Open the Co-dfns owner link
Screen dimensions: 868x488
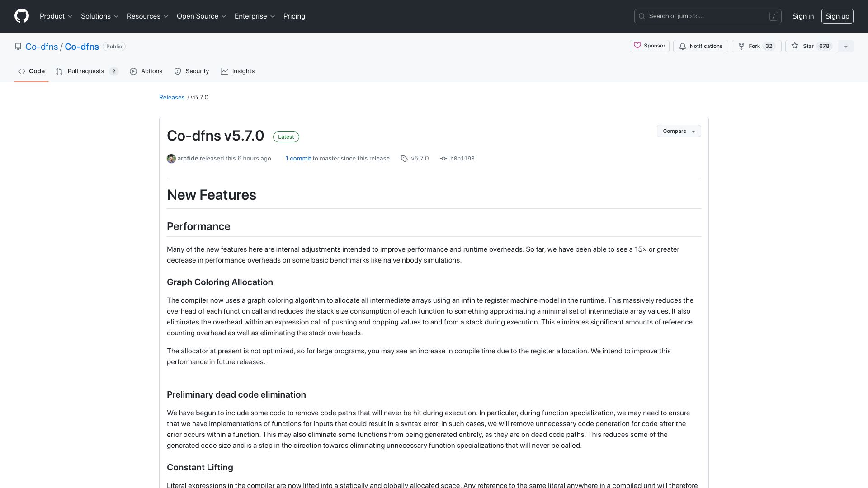pos(42,47)
